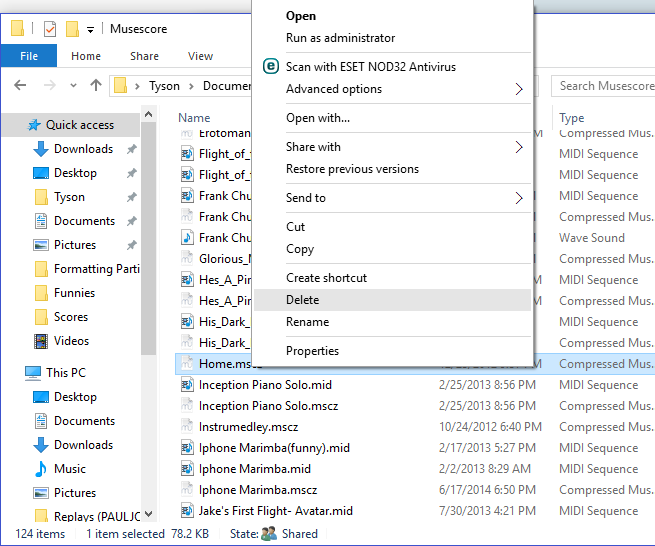
Task: Click Scan with ESET NOD32 Antivirus entry
Action: point(392,67)
